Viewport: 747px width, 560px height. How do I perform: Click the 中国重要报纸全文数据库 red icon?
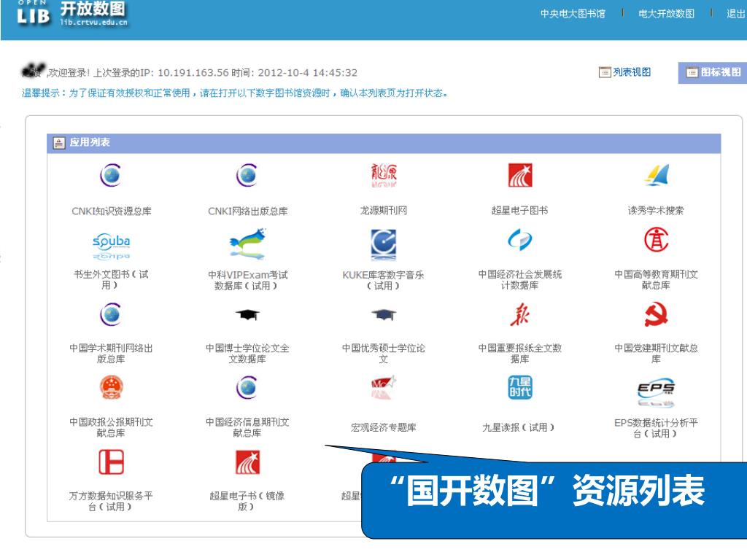pos(519,314)
